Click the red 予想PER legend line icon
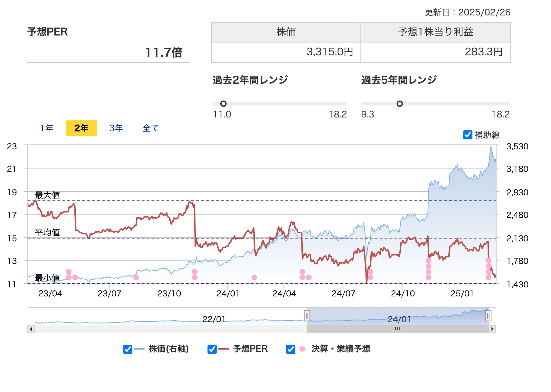Screen dimensions: 551x392 (x=223, y=349)
